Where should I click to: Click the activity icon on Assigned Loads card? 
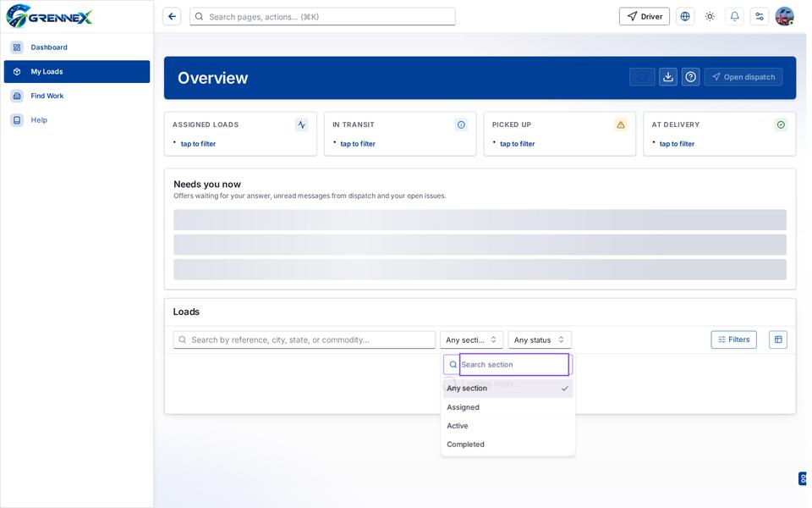pyautogui.click(x=302, y=125)
